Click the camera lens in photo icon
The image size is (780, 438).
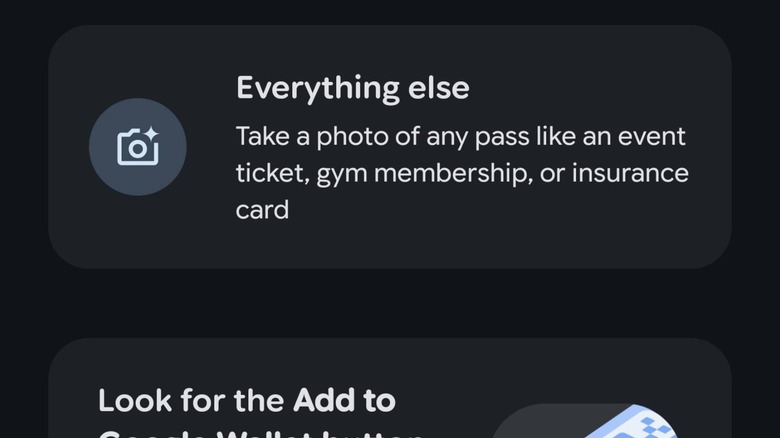137,148
